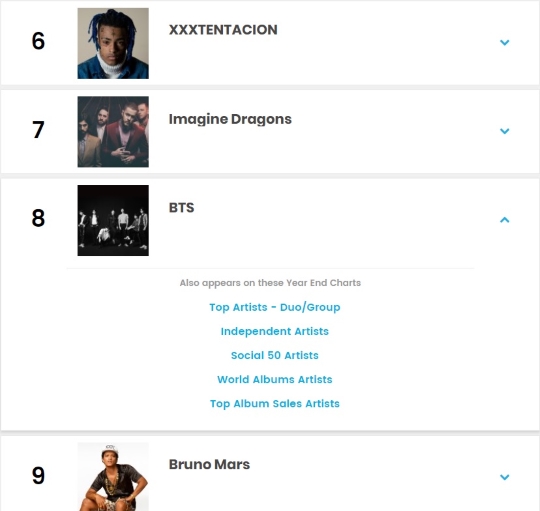Image resolution: width=540 pixels, height=511 pixels.
Task: Click the XXXTENTACION artist name
Action: 223,30
